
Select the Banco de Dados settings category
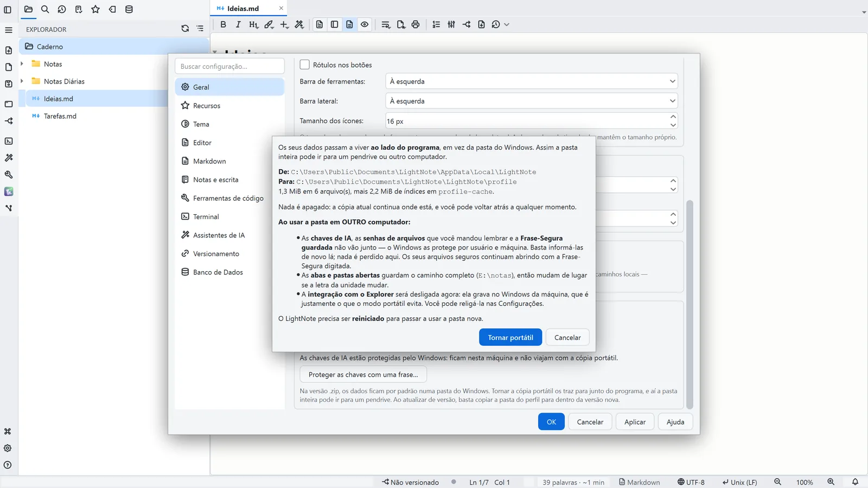coord(229,272)
